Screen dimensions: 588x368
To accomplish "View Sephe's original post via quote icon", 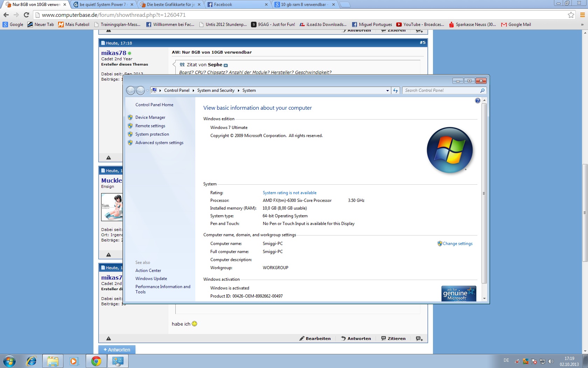I will coord(226,65).
